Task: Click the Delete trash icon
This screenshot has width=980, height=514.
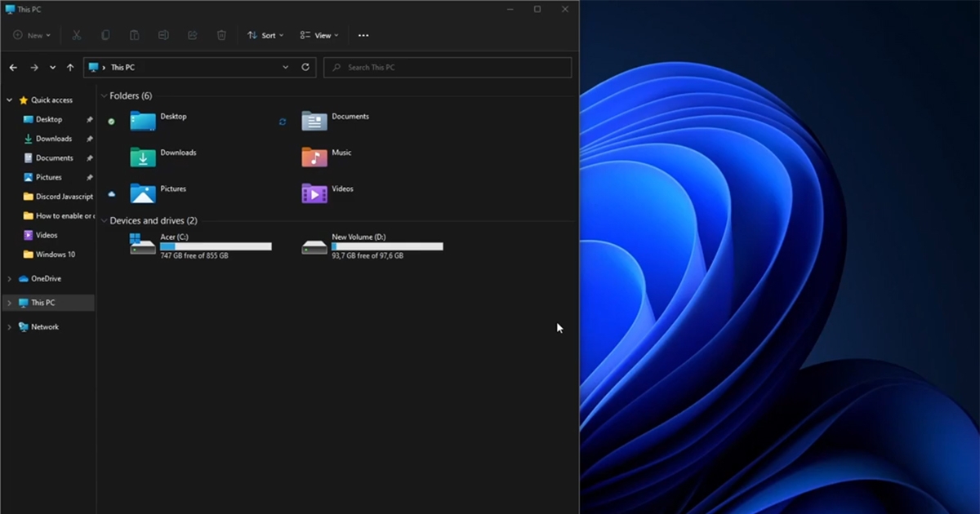Action: pyautogui.click(x=221, y=35)
